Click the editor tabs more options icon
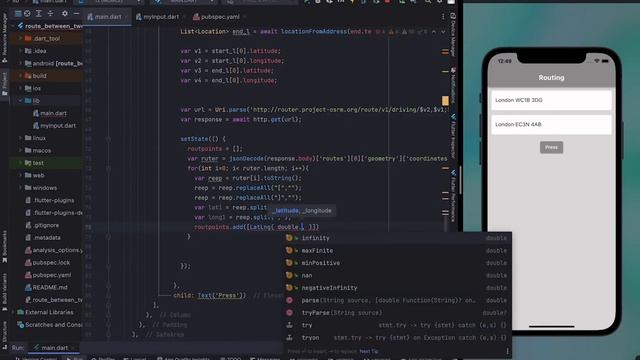The image size is (640, 360). pos(443,17)
